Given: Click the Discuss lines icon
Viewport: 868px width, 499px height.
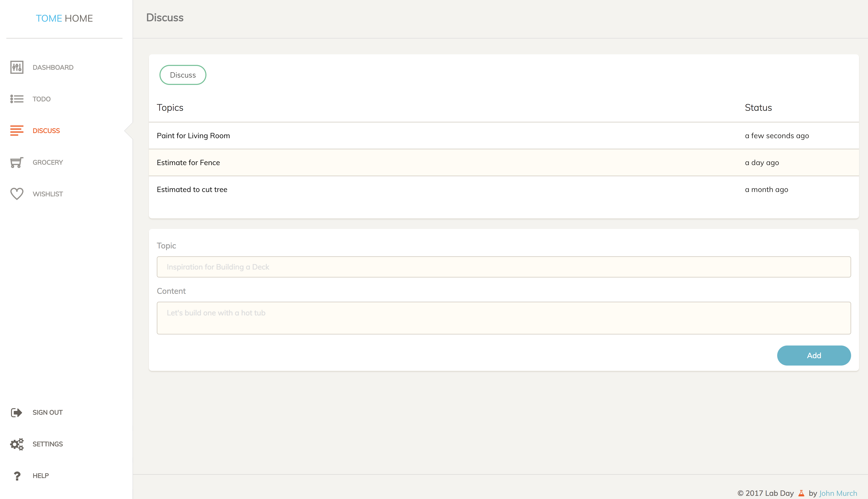Looking at the screenshot, I should pos(17,131).
